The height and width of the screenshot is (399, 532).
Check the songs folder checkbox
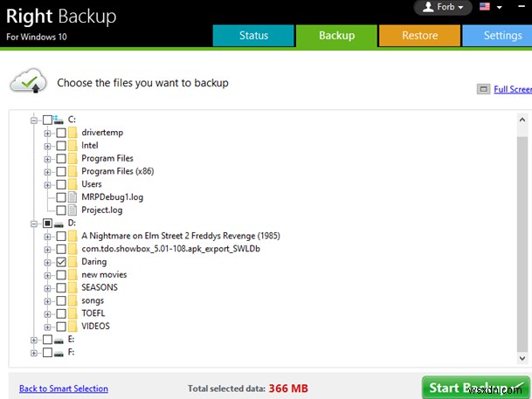[x=61, y=300]
